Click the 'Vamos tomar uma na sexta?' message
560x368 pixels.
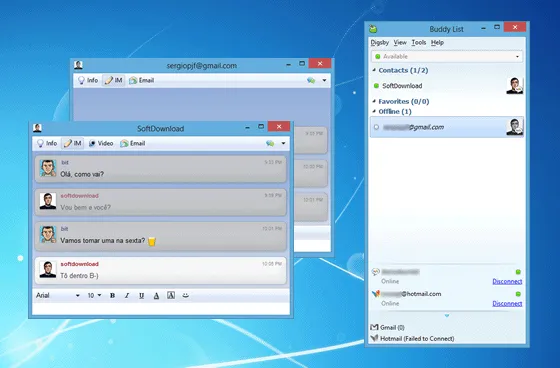pos(161,236)
